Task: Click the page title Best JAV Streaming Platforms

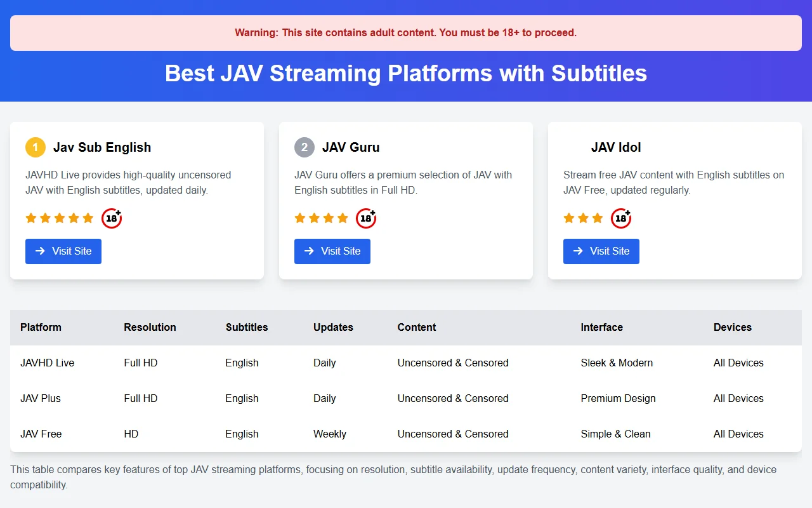Action: pos(406,73)
